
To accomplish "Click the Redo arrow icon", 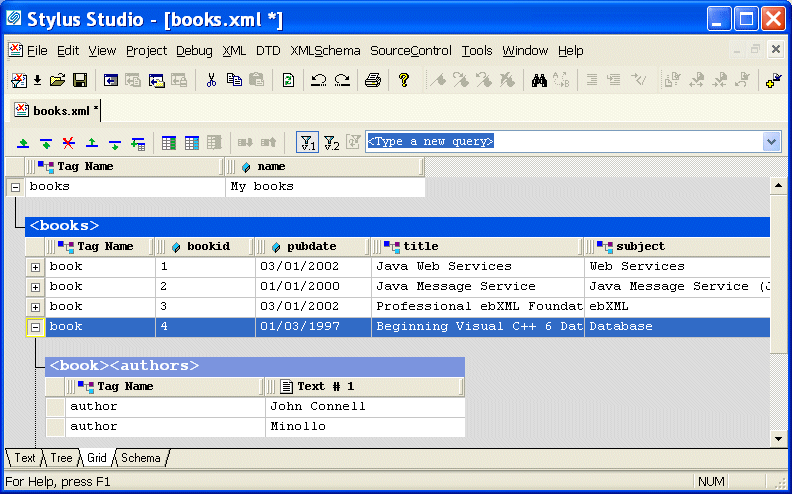I will click(342, 81).
